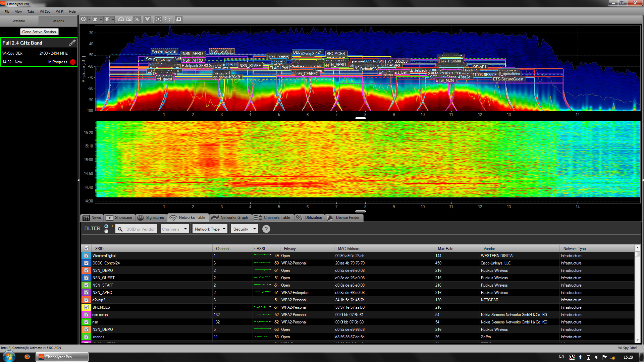Open the max-hold dropdown arrow
Viewport: 644px width, 362px height.
point(113,20)
